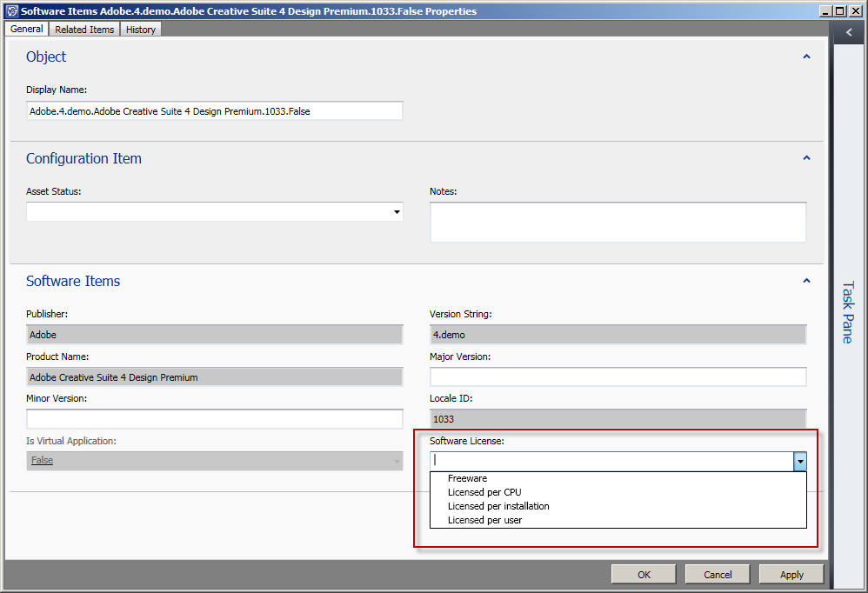Click the Product Name field
The height and width of the screenshot is (593, 868).
click(214, 377)
